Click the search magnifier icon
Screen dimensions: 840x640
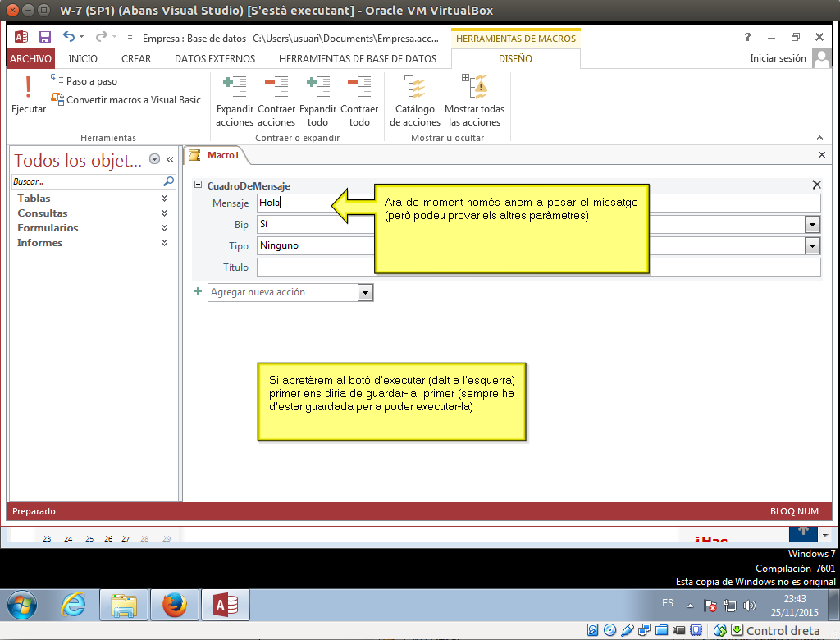[x=168, y=181]
